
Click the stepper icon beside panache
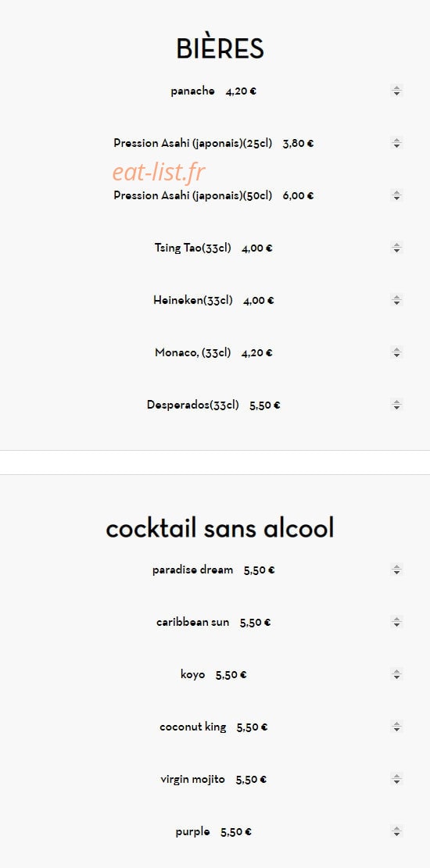coord(396,91)
